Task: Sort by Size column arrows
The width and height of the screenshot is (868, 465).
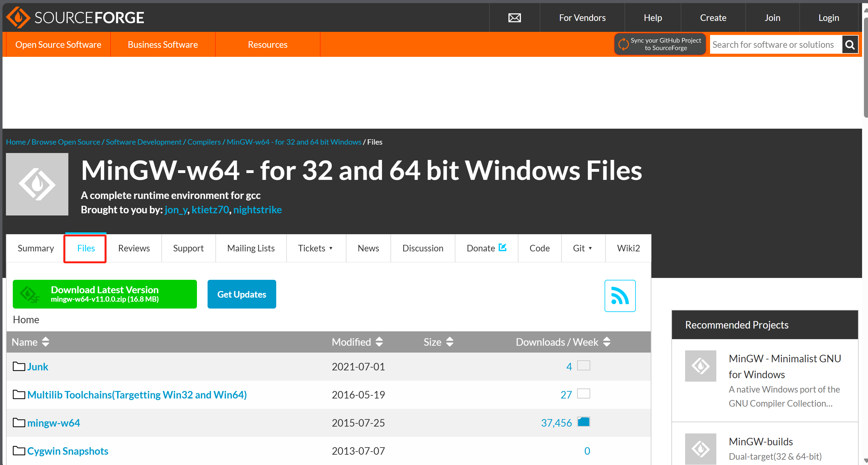Action: pyautogui.click(x=449, y=342)
